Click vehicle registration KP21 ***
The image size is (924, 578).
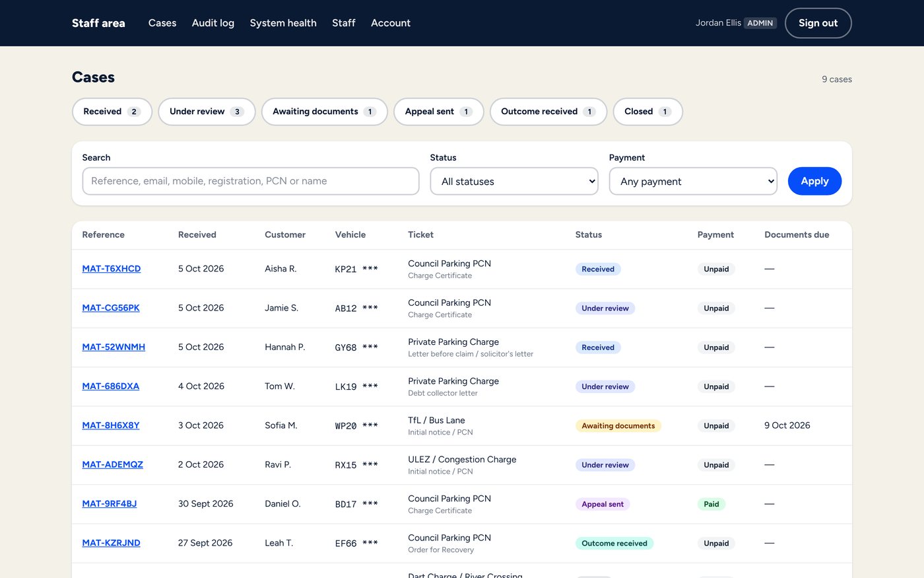point(356,269)
